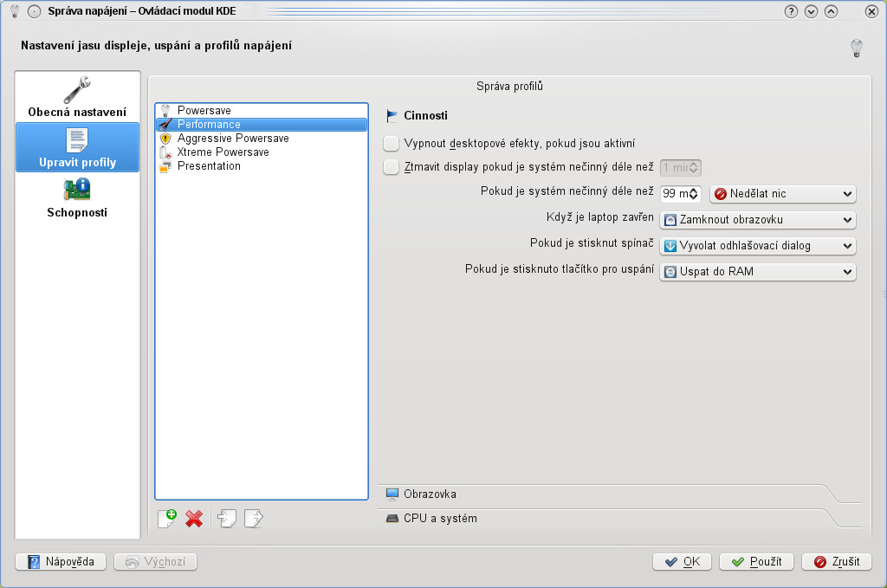Select the Xtreme Powersave profile
This screenshot has width=887, height=588.
click(262, 152)
